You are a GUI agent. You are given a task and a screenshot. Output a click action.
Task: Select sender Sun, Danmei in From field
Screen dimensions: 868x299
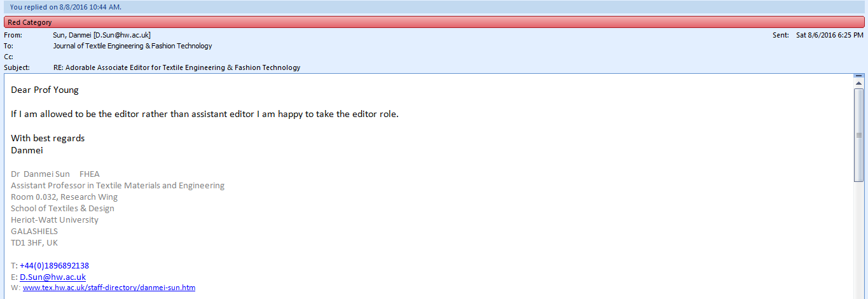tap(102, 35)
